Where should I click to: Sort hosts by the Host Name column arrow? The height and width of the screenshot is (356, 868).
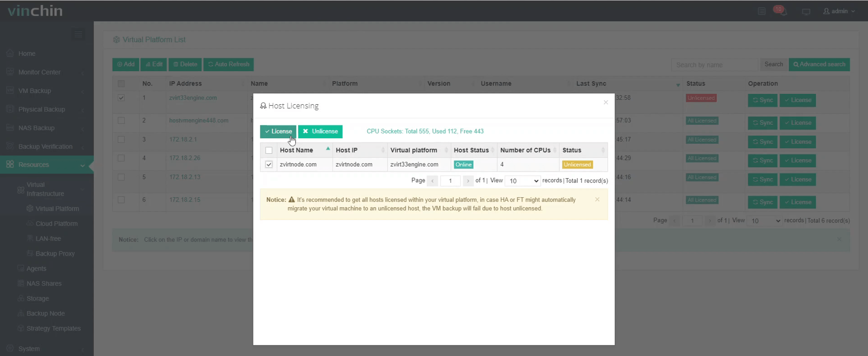click(x=328, y=149)
